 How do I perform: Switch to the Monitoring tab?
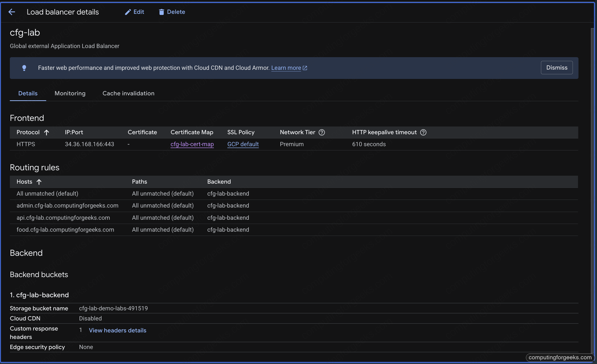(70, 93)
